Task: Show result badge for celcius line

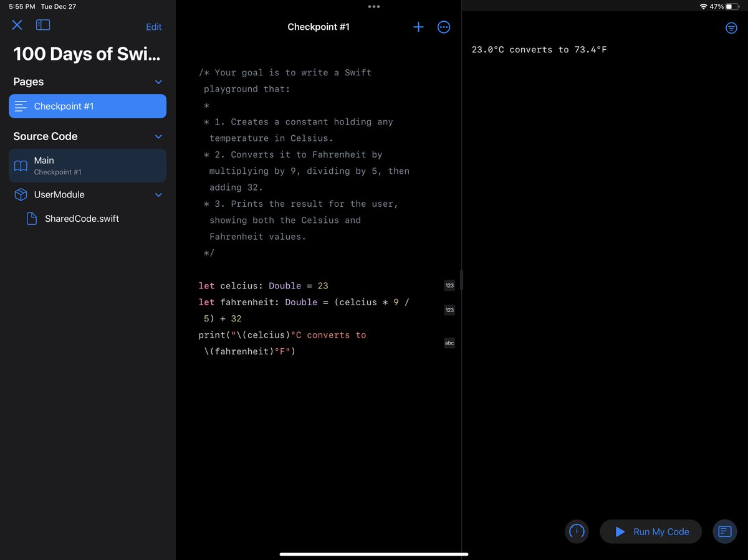Action: tap(449, 285)
